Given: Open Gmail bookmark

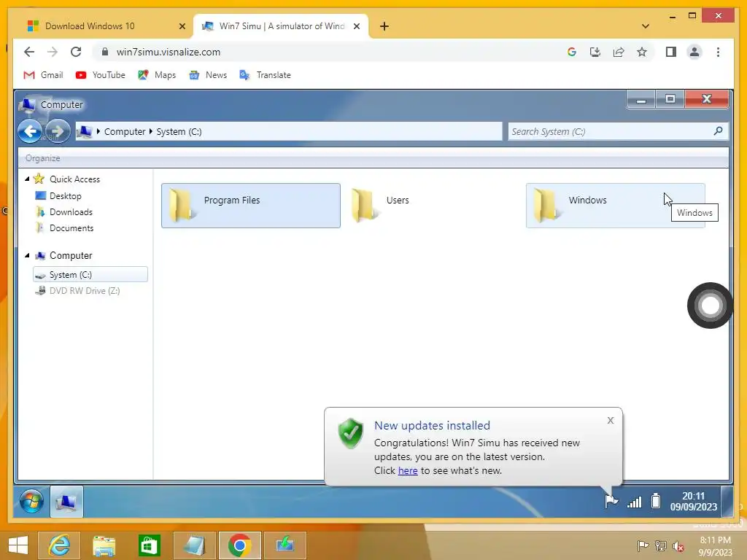Looking at the screenshot, I should pyautogui.click(x=43, y=75).
